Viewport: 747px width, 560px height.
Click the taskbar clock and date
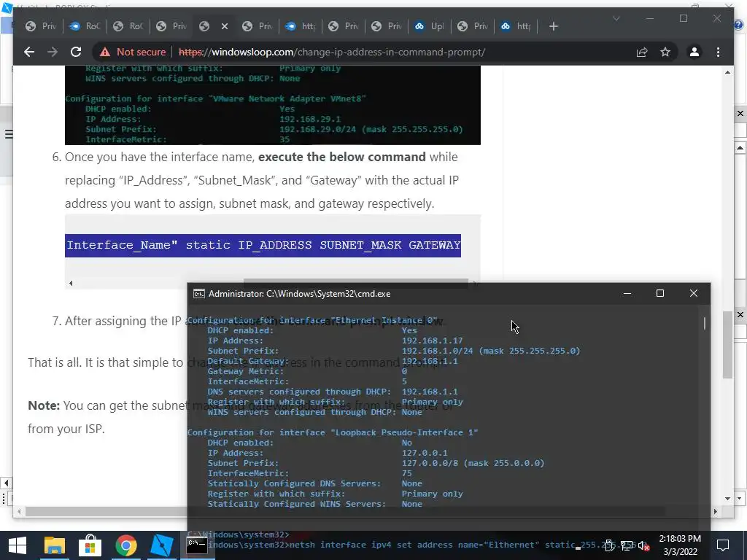(680, 545)
